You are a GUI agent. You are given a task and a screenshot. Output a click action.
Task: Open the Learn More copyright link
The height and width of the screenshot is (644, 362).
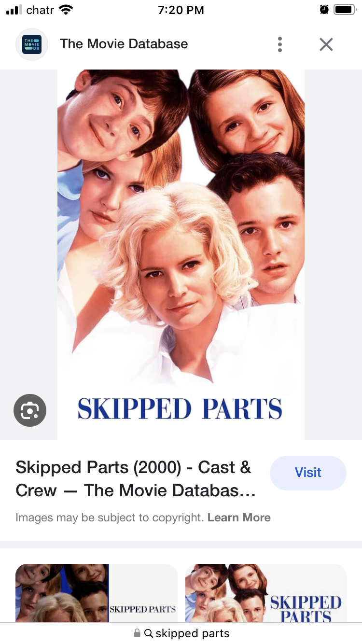point(239,518)
